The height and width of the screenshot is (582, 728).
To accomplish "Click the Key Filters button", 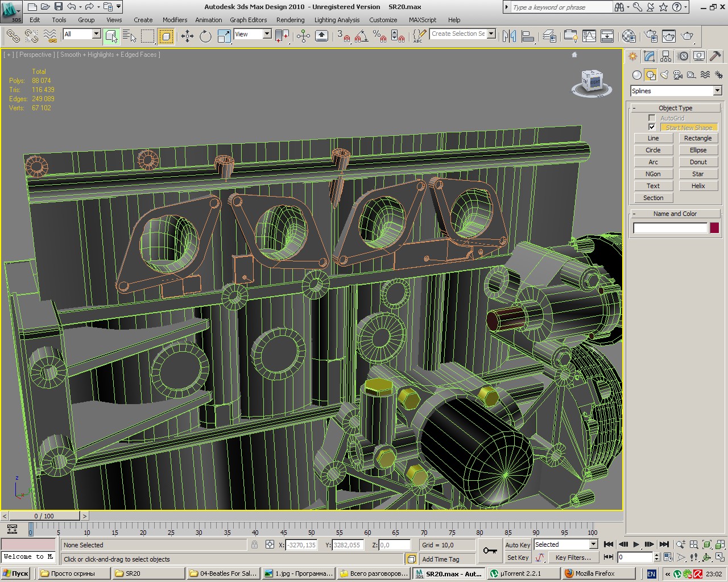I will click(573, 558).
